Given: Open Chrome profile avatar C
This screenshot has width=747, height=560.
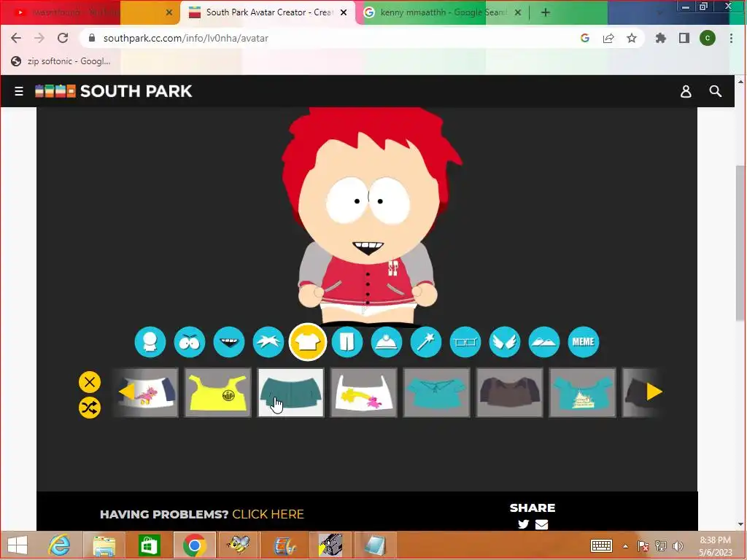Looking at the screenshot, I should click(708, 38).
